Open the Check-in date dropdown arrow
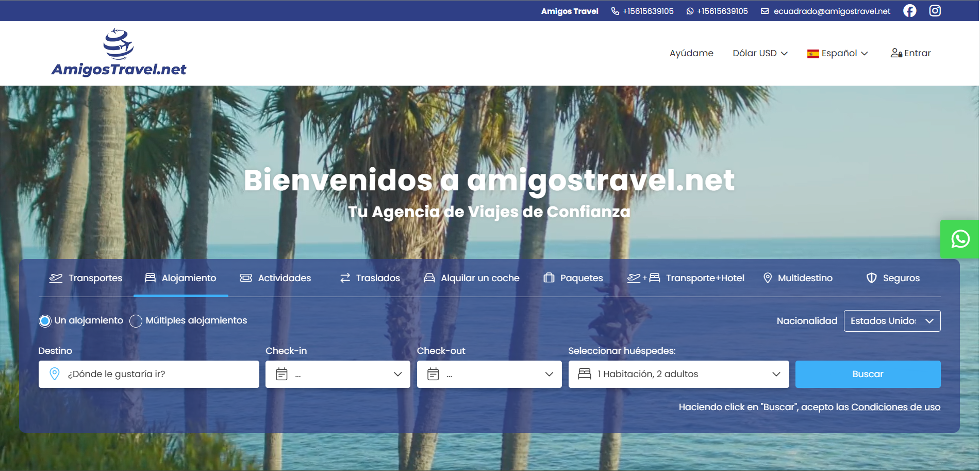The height and width of the screenshot is (471, 980). coord(397,374)
